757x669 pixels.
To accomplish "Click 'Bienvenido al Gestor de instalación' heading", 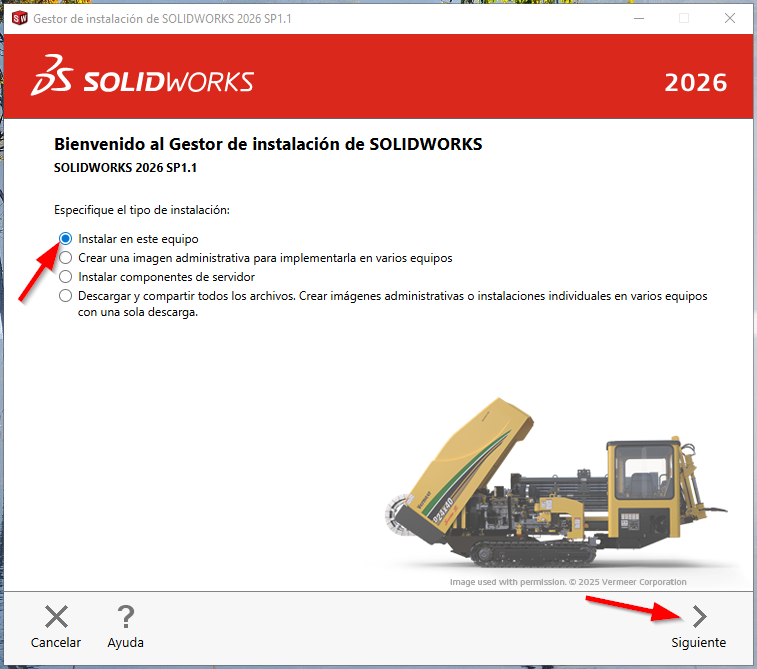I will point(268,144).
